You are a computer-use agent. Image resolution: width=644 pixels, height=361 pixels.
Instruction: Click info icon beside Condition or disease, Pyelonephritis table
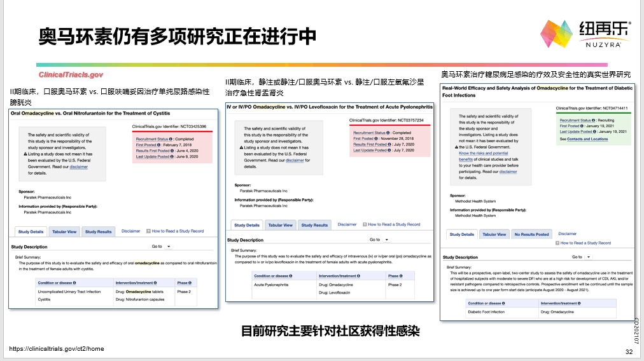tap(290, 276)
